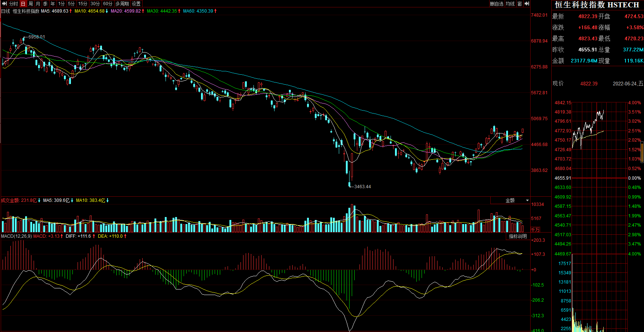Click the 现量 119.16K current volume value

pos(634,61)
